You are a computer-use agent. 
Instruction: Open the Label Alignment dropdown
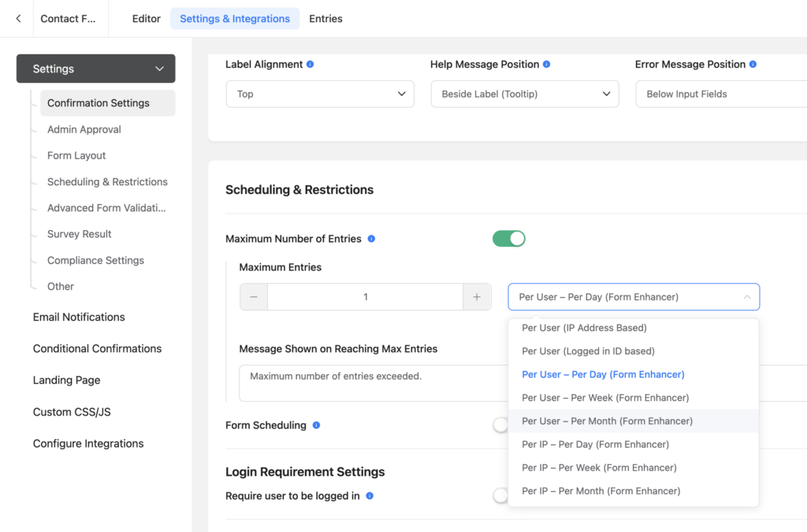[320, 94]
